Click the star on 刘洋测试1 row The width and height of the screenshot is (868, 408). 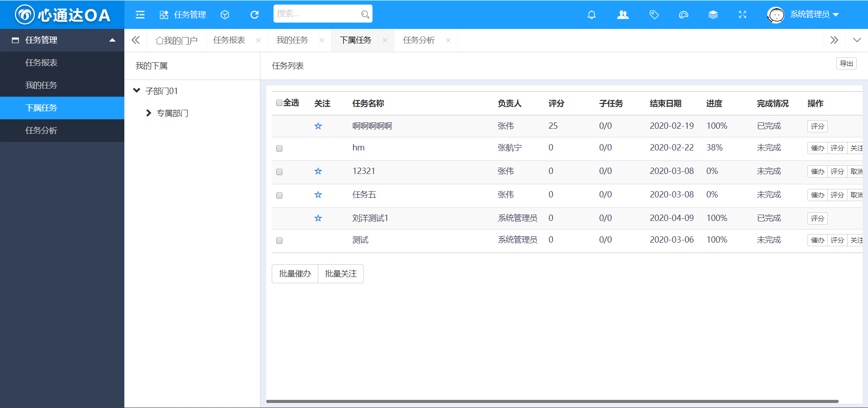click(318, 218)
